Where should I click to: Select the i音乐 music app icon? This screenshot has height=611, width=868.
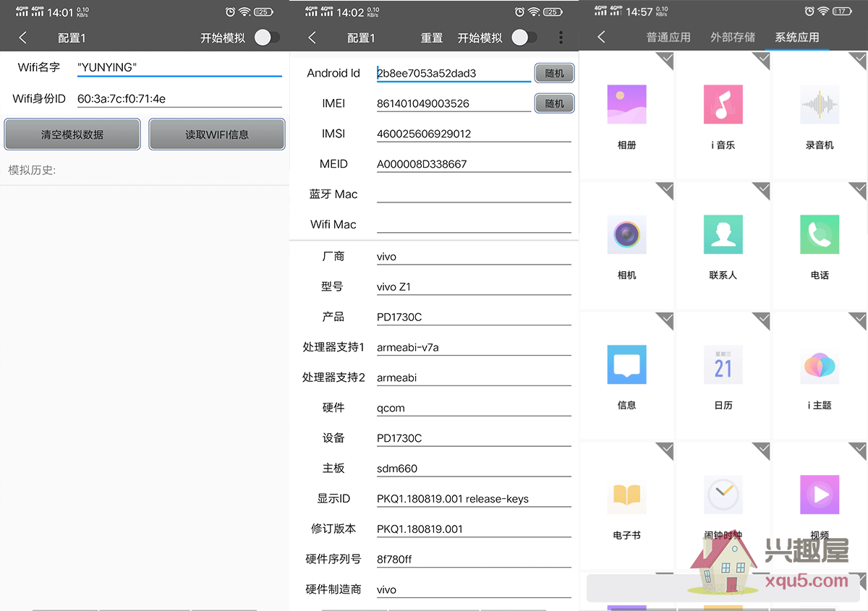[x=723, y=104]
